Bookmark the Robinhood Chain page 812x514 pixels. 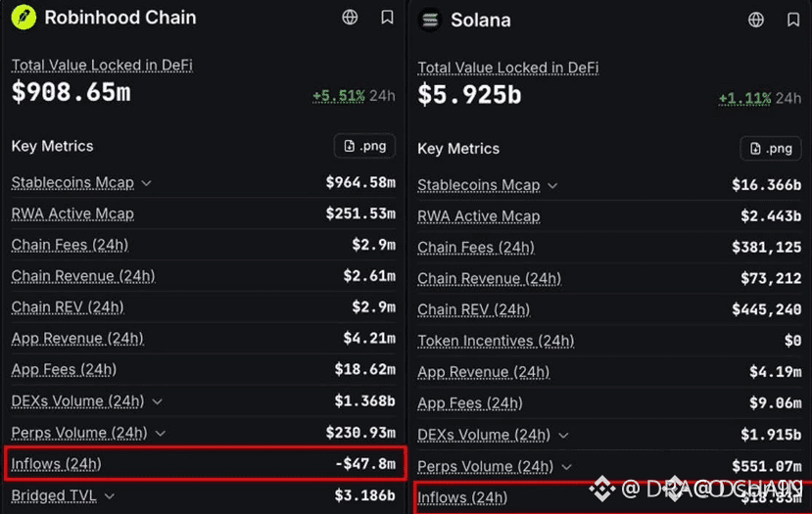coord(387,17)
